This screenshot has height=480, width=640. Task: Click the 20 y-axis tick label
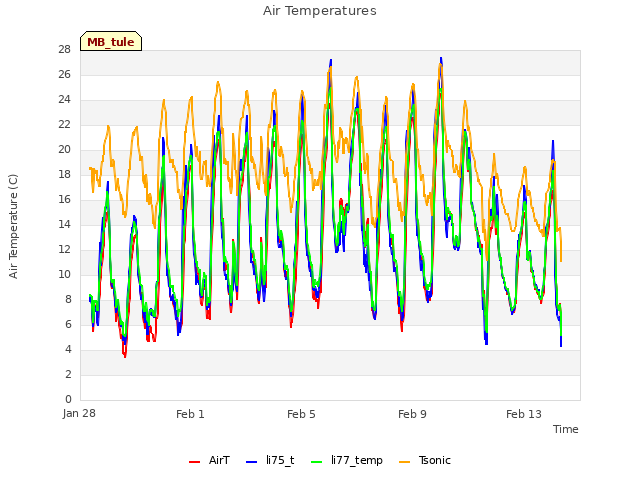coord(64,149)
